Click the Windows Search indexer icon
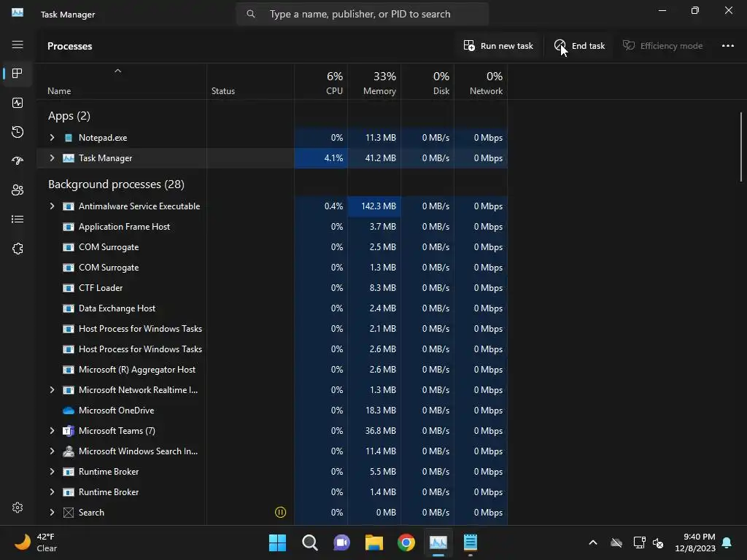 (x=69, y=451)
